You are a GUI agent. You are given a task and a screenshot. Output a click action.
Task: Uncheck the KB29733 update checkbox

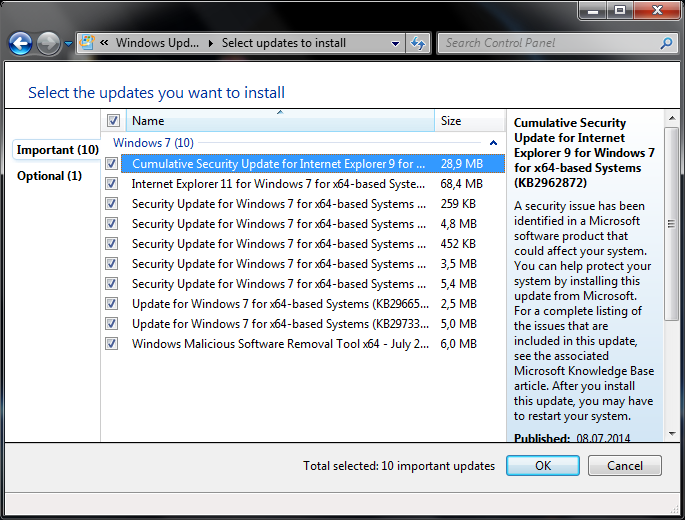click(x=111, y=324)
